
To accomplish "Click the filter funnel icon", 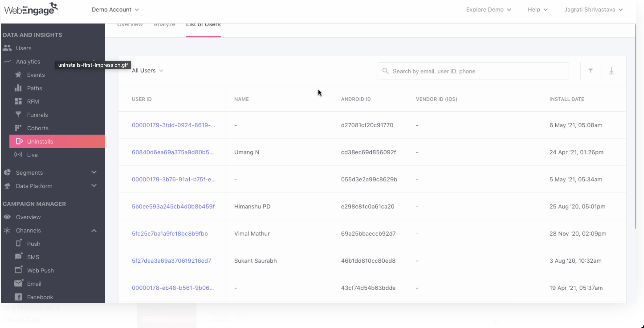I will [x=590, y=71].
